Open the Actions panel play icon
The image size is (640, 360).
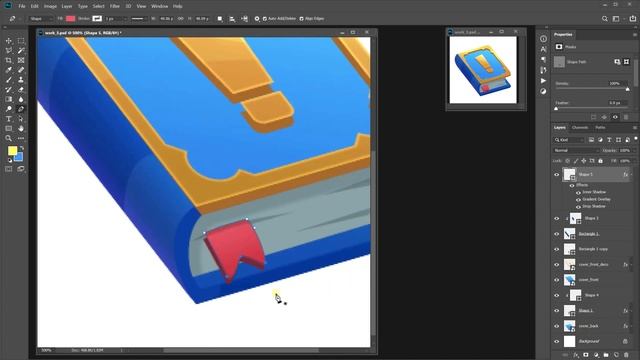(543, 81)
